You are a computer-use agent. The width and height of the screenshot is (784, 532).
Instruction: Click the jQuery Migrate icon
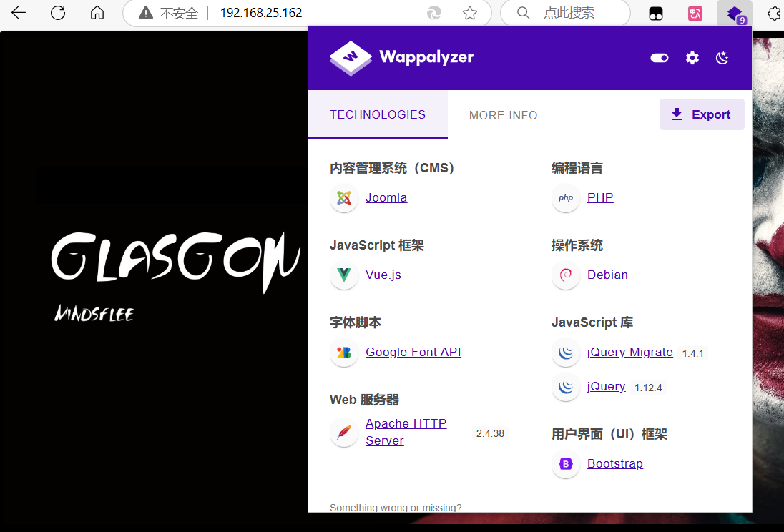[x=566, y=353]
